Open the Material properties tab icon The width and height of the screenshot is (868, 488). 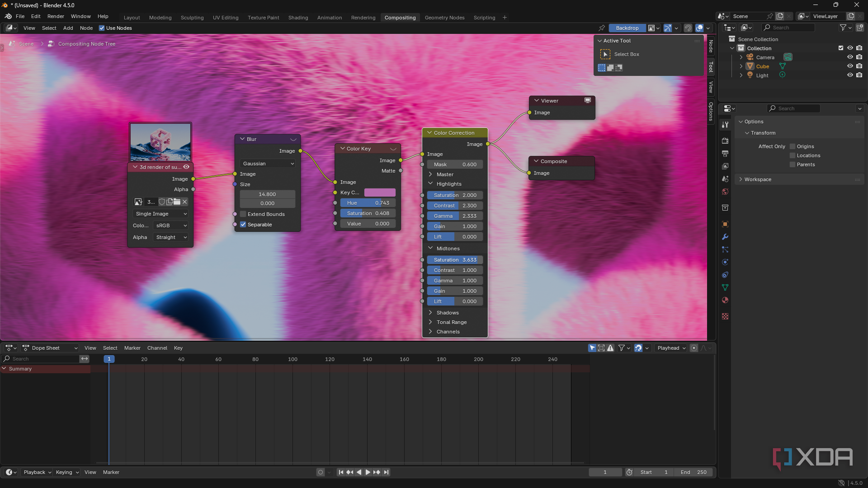click(x=725, y=300)
